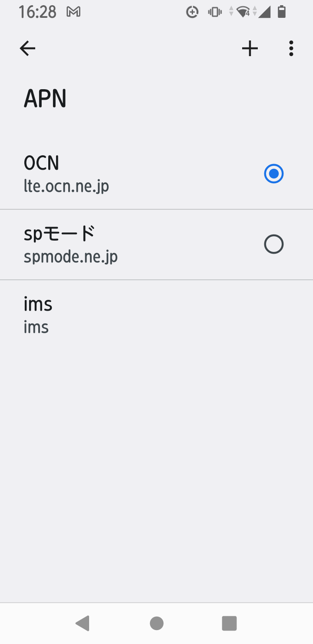
Task: Tap the back arrow to exit APN settings
Action: click(27, 48)
